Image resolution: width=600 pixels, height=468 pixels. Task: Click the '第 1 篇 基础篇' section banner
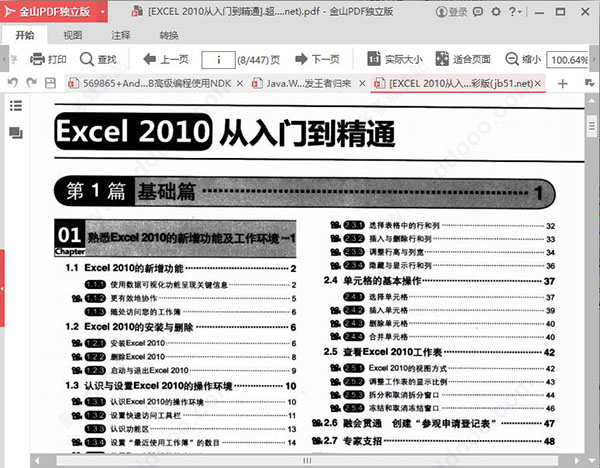coord(305,192)
